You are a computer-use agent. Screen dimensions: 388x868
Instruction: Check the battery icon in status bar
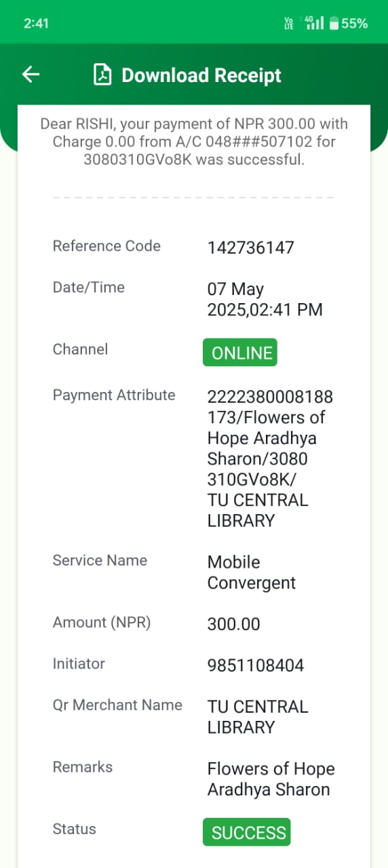click(334, 24)
